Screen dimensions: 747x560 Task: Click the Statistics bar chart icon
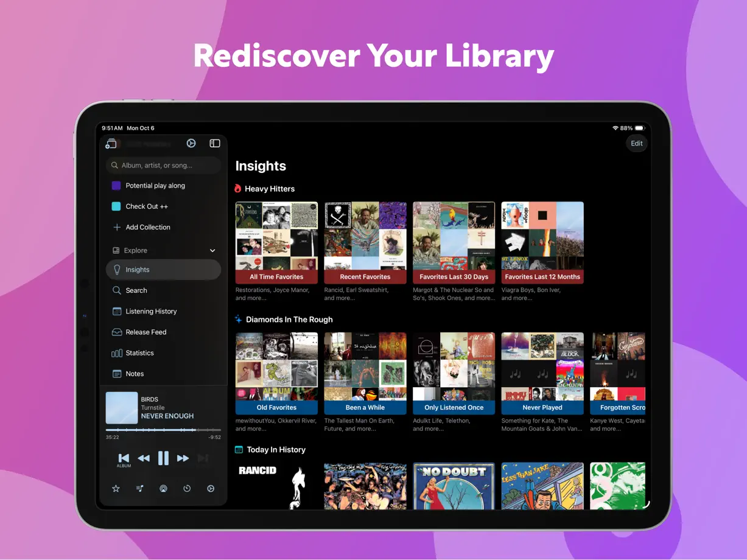(117, 353)
